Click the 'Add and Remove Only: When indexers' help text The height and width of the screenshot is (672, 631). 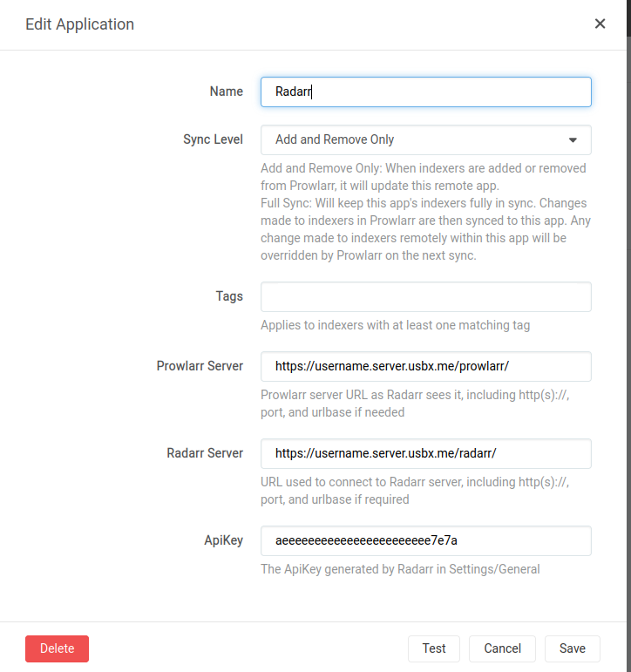tap(424, 177)
